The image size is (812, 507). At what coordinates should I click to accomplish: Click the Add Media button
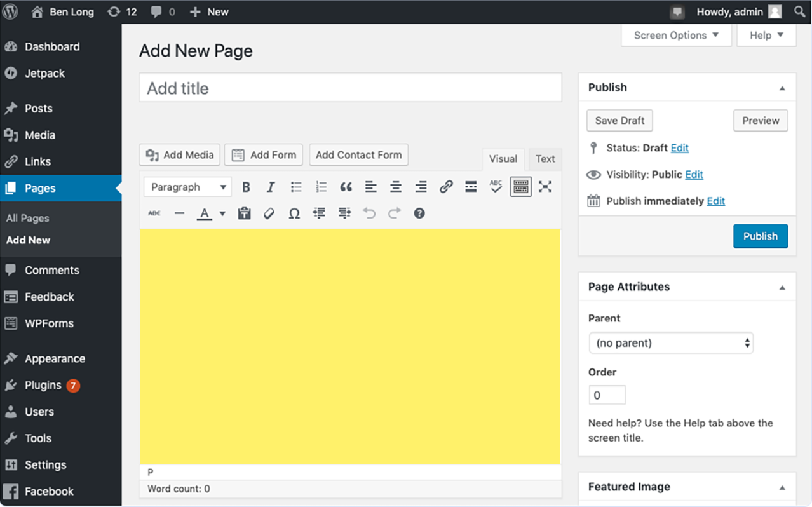[180, 155]
